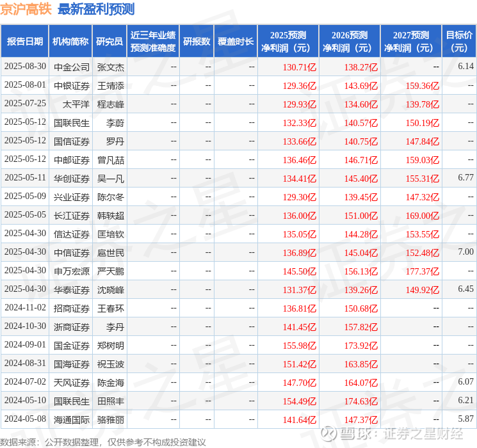This screenshot has width=477, height=448.
Task: Click analyst name 程志峰
Action: pyautogui.click(x=110, y=104)
